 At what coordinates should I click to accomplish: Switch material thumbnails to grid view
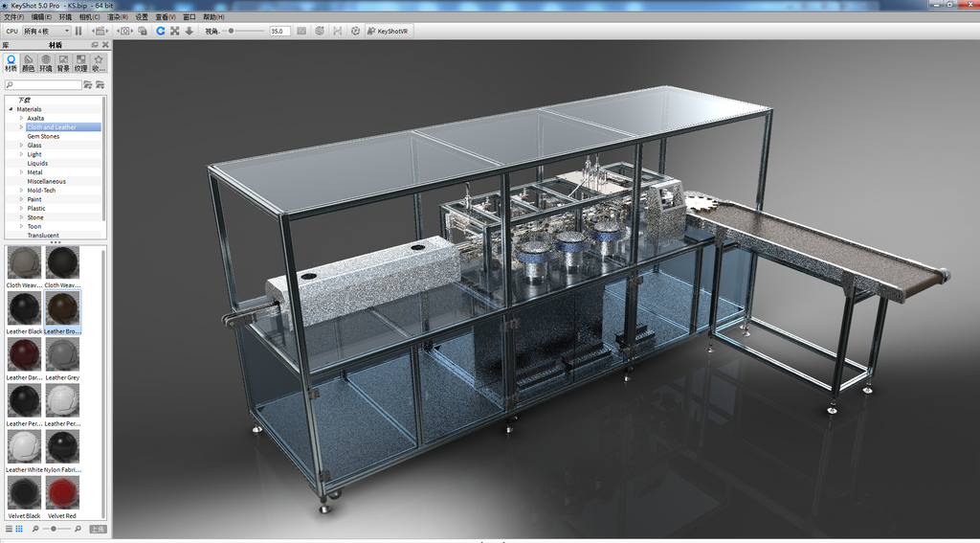(19, 530)
